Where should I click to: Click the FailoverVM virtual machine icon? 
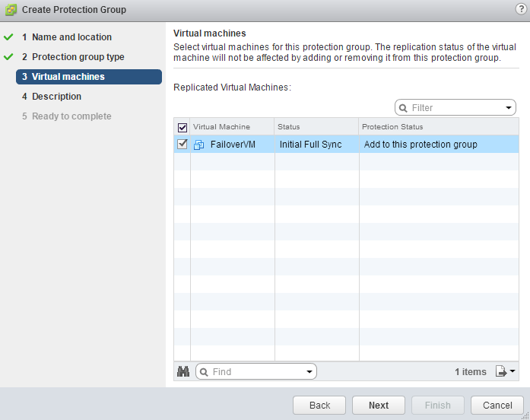pos(199,145)
